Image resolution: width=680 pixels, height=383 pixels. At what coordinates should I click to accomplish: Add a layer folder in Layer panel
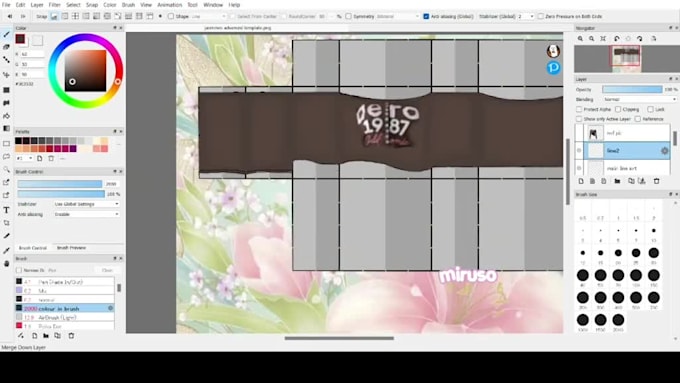[x=617, y=181]
